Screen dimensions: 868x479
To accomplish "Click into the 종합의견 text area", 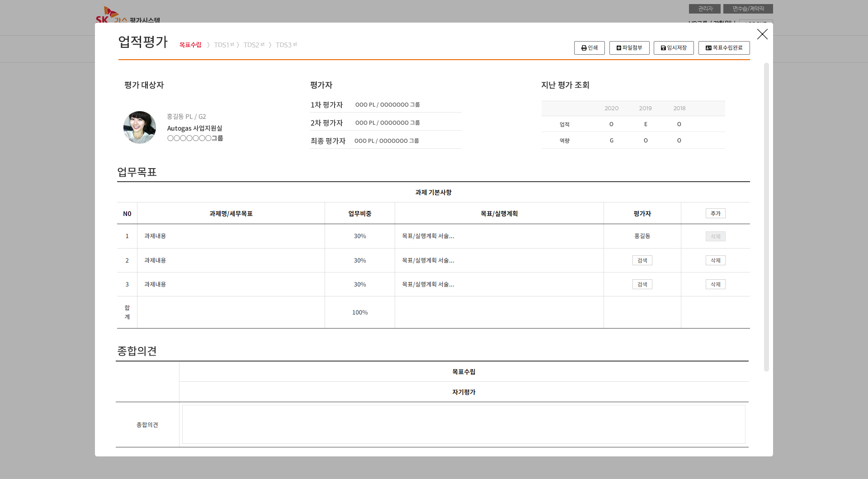I will point(463,424).
